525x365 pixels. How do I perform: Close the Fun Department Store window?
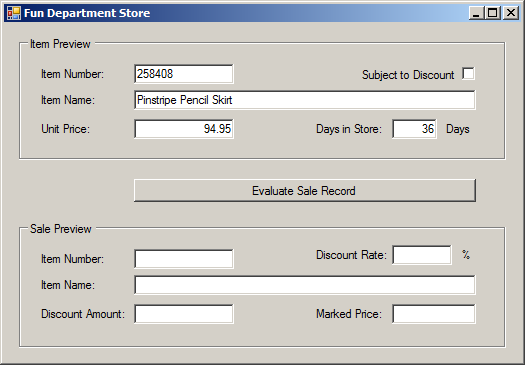(x=511, y=13)
